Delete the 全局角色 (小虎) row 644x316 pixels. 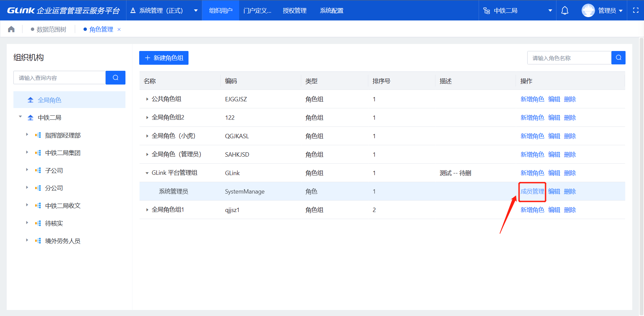pos(570,136)
